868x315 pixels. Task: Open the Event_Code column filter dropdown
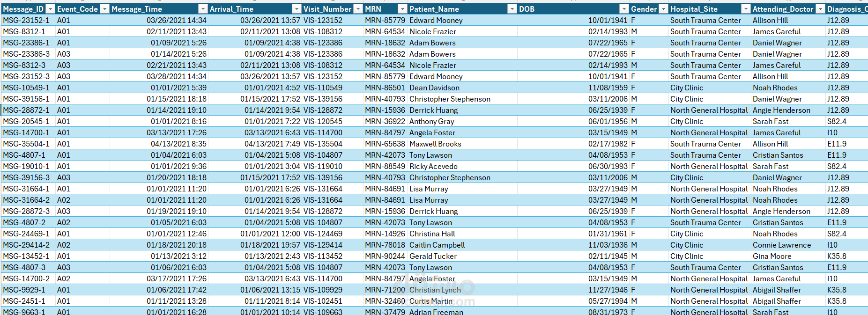105,9
